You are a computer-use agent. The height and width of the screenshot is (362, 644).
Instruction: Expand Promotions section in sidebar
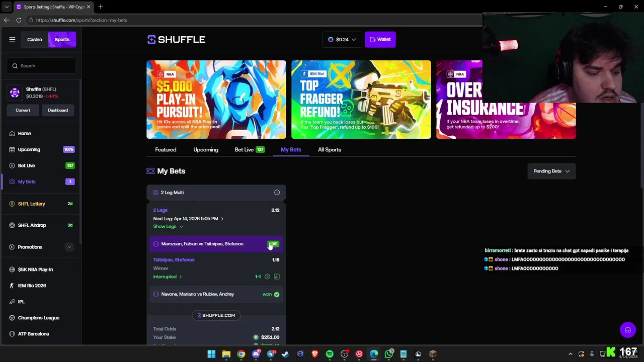pyautogui.click(x=69, y=247)
